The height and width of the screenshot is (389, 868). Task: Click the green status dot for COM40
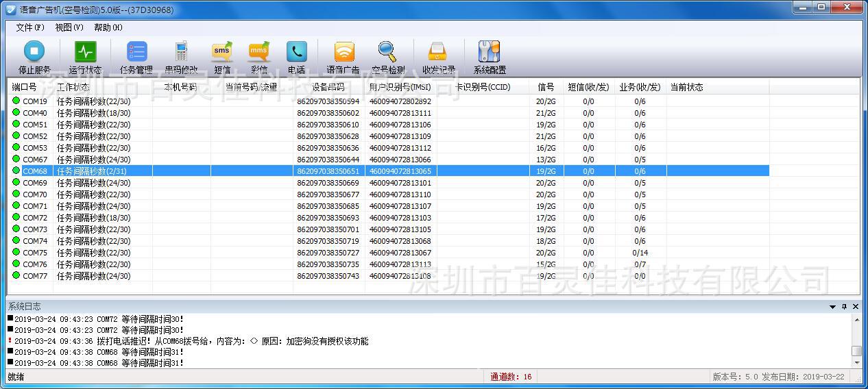coord(16,112)
